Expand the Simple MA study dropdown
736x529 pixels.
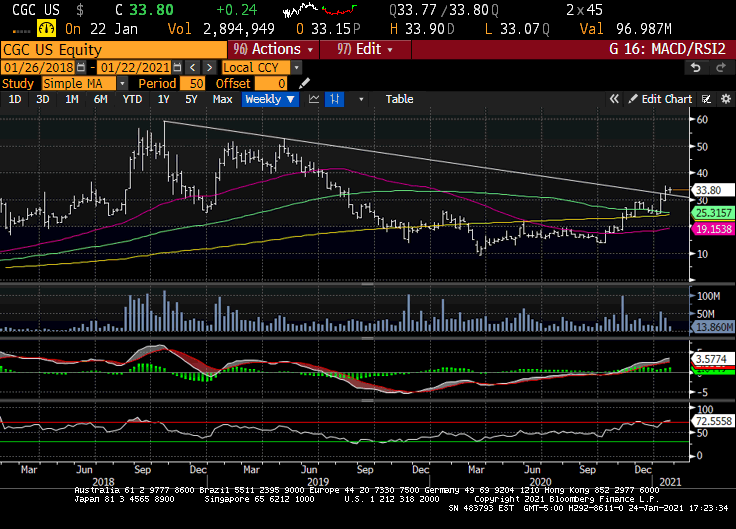pos(122,84)
